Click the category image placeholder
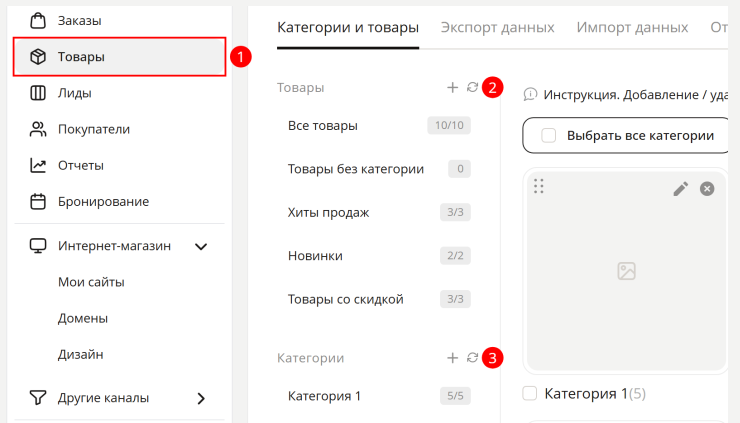Screen dimensions: 740x423 pyautogui.click(x=626, y=271)
